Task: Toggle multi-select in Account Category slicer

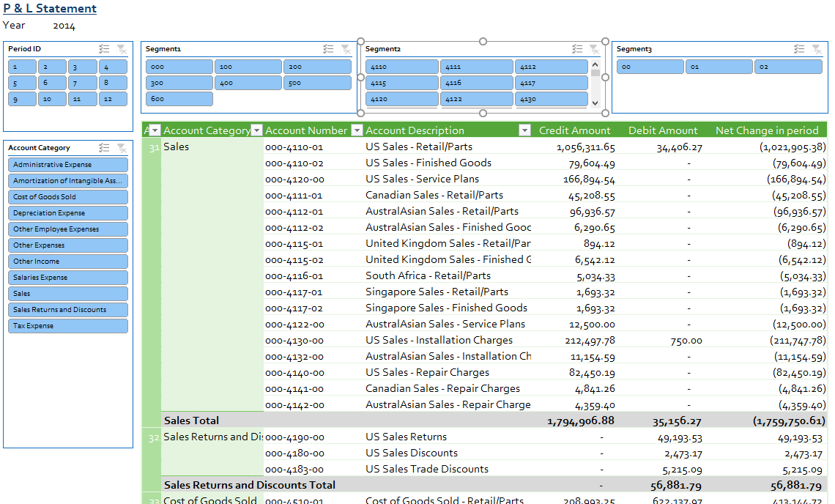Action: point(104,148)
